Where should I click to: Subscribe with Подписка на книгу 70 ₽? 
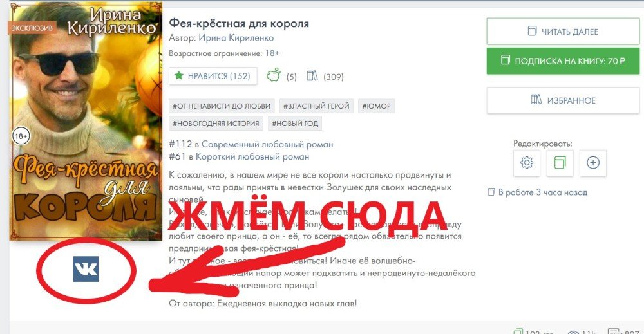pyautogui.click(x=563, y=60)
